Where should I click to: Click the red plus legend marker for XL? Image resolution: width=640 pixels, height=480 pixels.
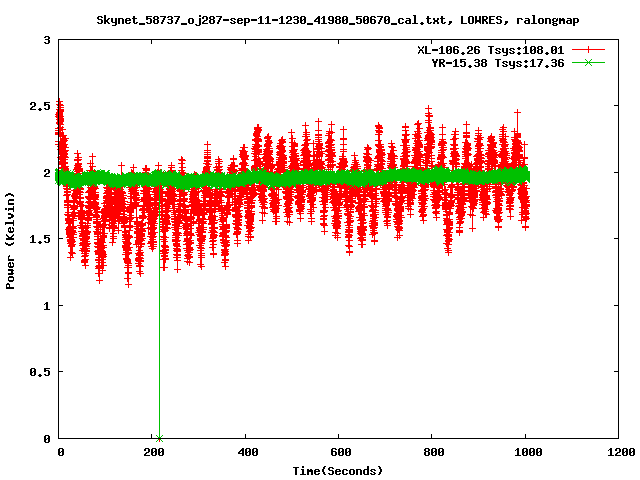(x=588, y=50)
